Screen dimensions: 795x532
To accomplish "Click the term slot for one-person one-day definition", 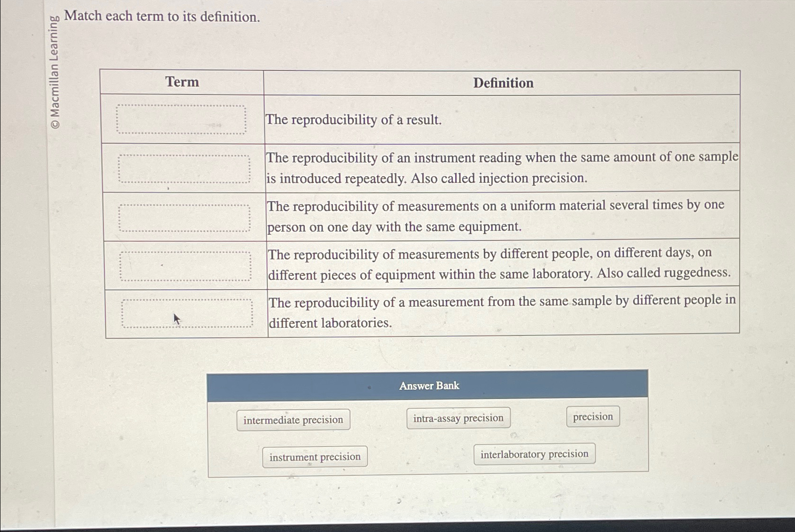I will pyautogui.click(x=184, y=216).
